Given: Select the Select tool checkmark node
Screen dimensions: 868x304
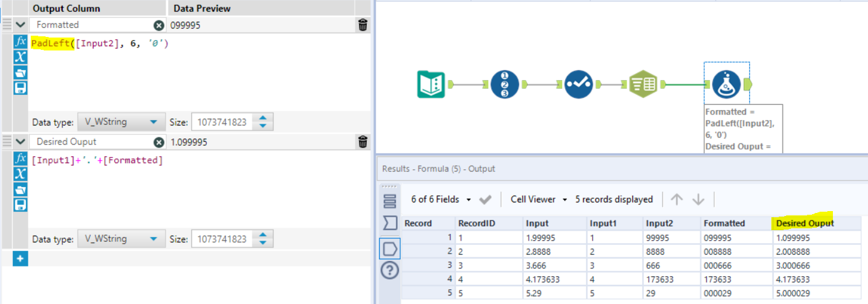Looking at the screenshot, I should [x=579, y=84].
